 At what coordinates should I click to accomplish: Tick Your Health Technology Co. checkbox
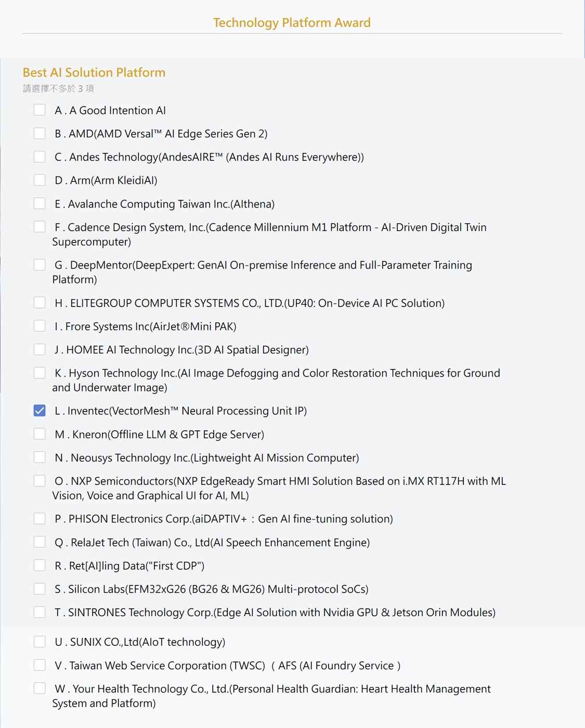click(40, 688)
